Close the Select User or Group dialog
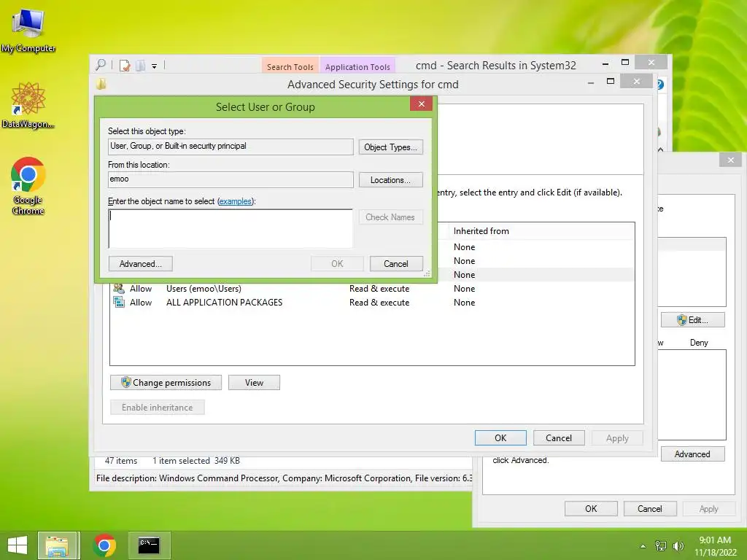 (421, 104)
